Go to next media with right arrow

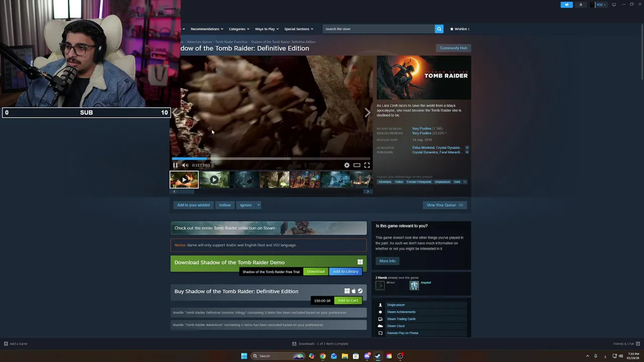pyautogui.click(x=367, y=113)
